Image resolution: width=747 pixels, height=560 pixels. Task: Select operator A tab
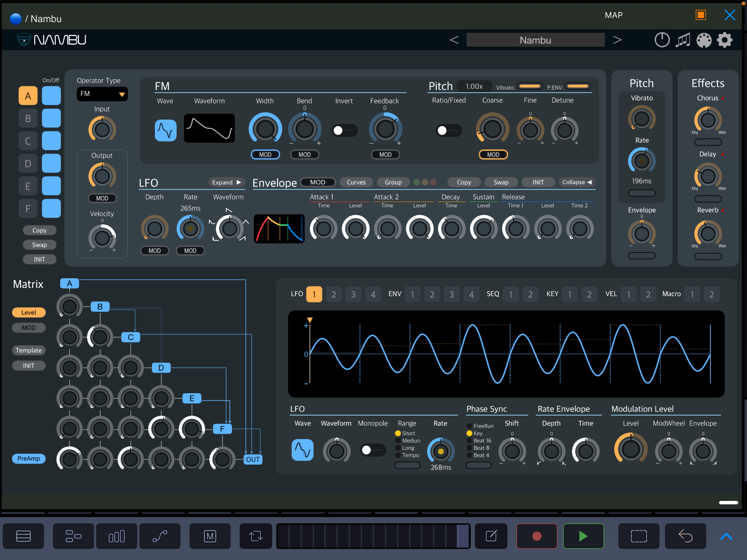pyautogui.click(x=28, y=96)
